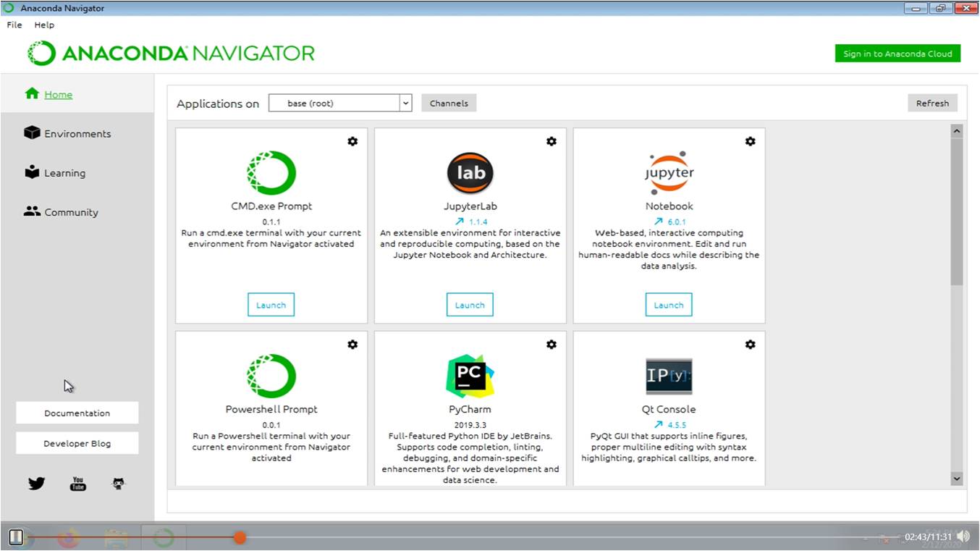The width and height of the screenshot is (980, 551).
Task: Click the down arrow on the applications scrollbar
Action: [956, 479]
